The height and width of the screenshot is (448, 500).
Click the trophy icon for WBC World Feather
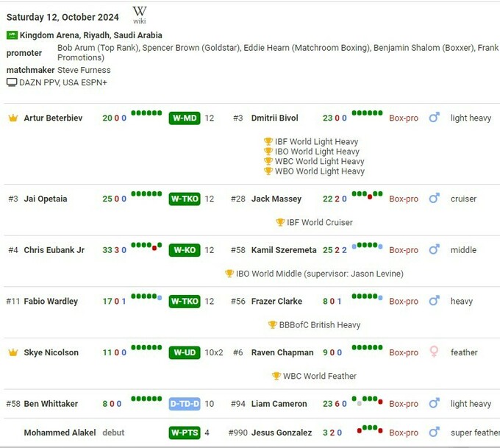[276, 376]
